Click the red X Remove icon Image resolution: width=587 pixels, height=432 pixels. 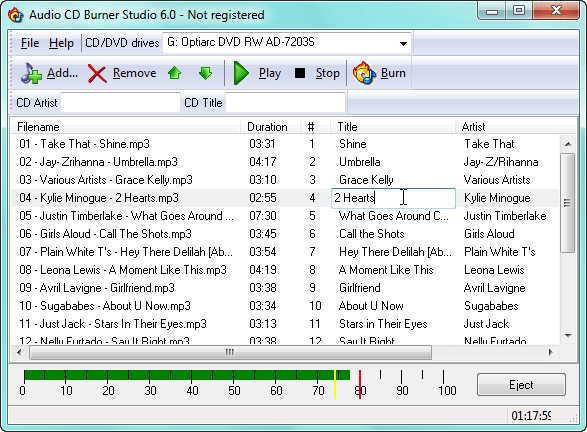pyautogui.click(x=97, y=73)
